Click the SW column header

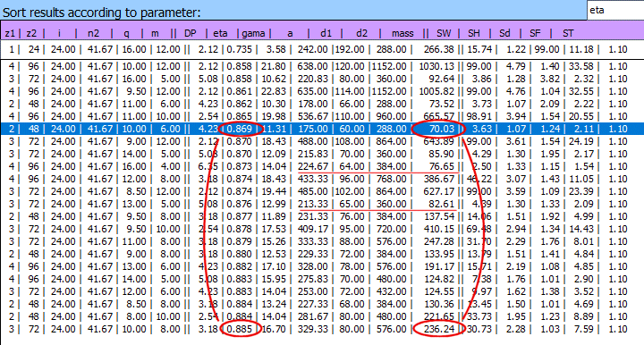tap(444, 33)
